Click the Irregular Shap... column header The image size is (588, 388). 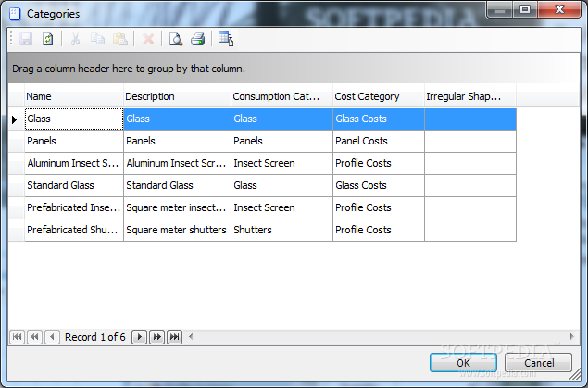tap(470, 96)
